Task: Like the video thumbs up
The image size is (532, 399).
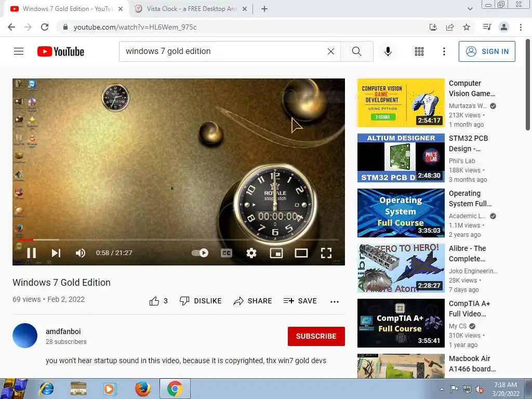Action: (x=158, y=301)
